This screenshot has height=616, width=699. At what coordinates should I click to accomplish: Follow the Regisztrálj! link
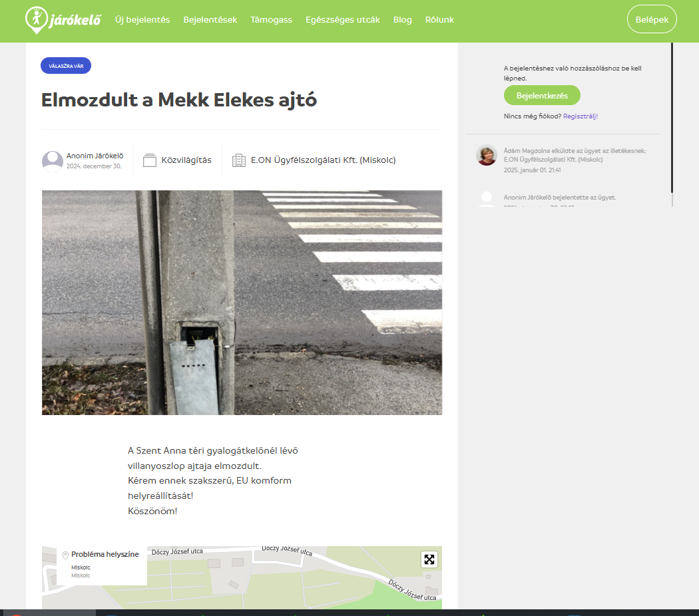click(x=581, y=116)
